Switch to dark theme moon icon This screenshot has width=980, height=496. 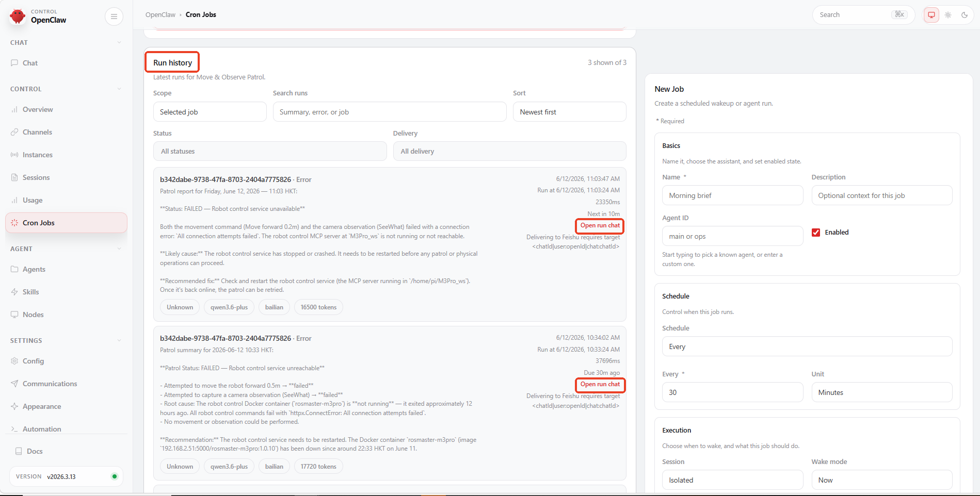click(x=965, y=15)
